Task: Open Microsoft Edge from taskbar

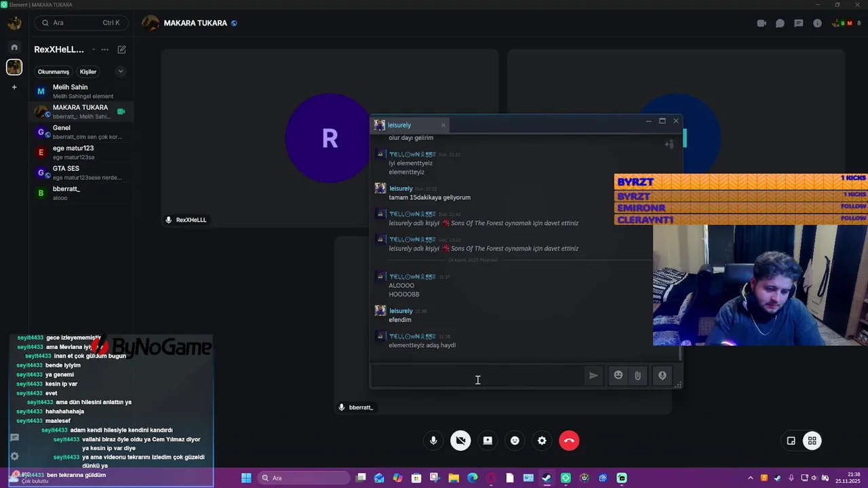Action: pos(473,478)
